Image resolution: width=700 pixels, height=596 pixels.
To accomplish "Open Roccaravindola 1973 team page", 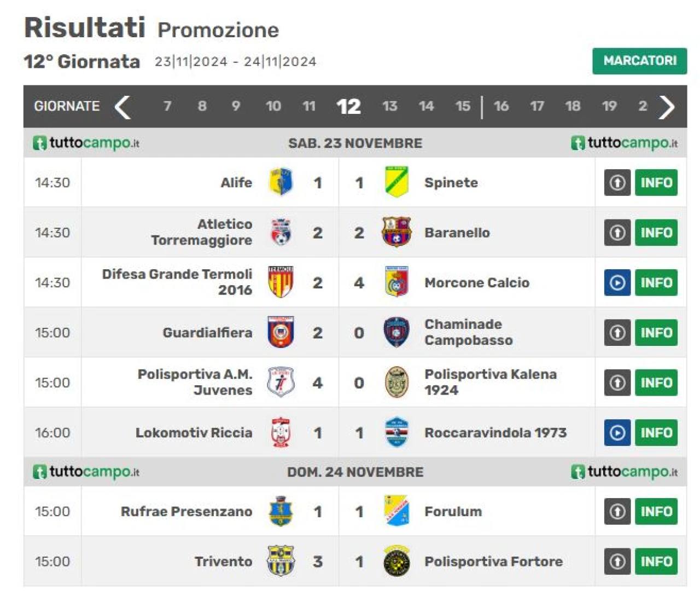I will (x=495, y=432).
